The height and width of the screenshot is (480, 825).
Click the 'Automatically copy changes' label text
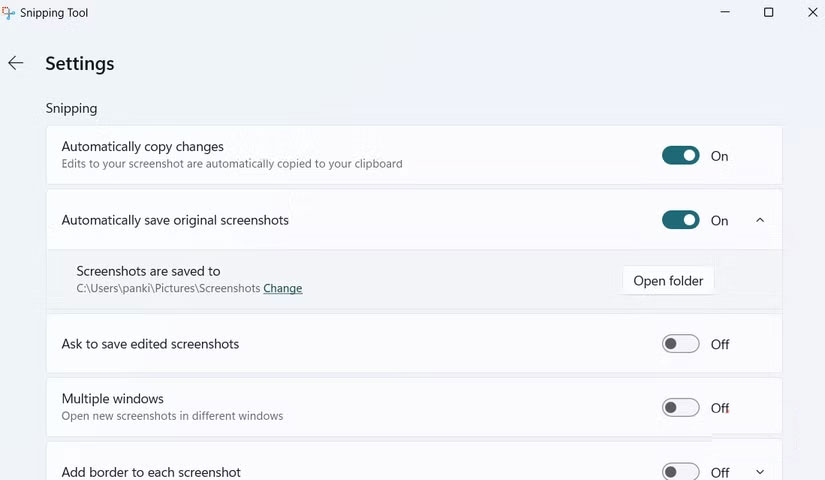point(142,147)
